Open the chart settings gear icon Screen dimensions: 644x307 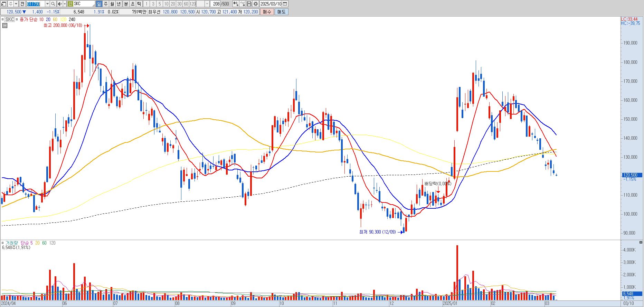click(255, 4)
